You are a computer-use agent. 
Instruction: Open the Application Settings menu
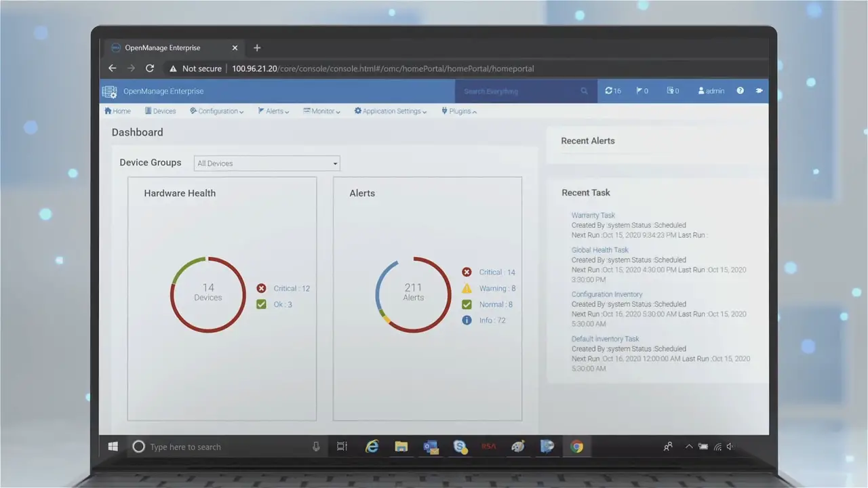pos(390,110)
